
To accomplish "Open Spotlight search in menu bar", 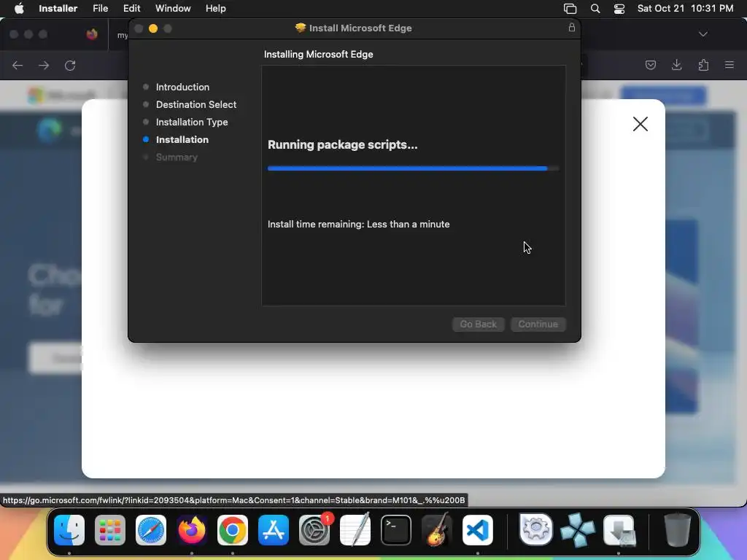I will tap(595, 8).
